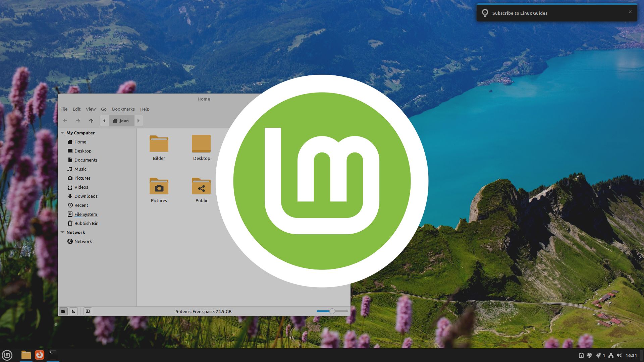Screen dimensions: 644x362
Task: Open the Help menu
Action: 145,109
